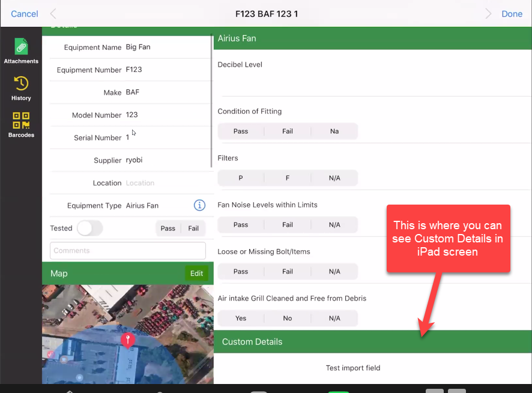532x393 pixels.
Task: Select Yes for Air intake Grill Cleaned
Action: coord(241,319)
